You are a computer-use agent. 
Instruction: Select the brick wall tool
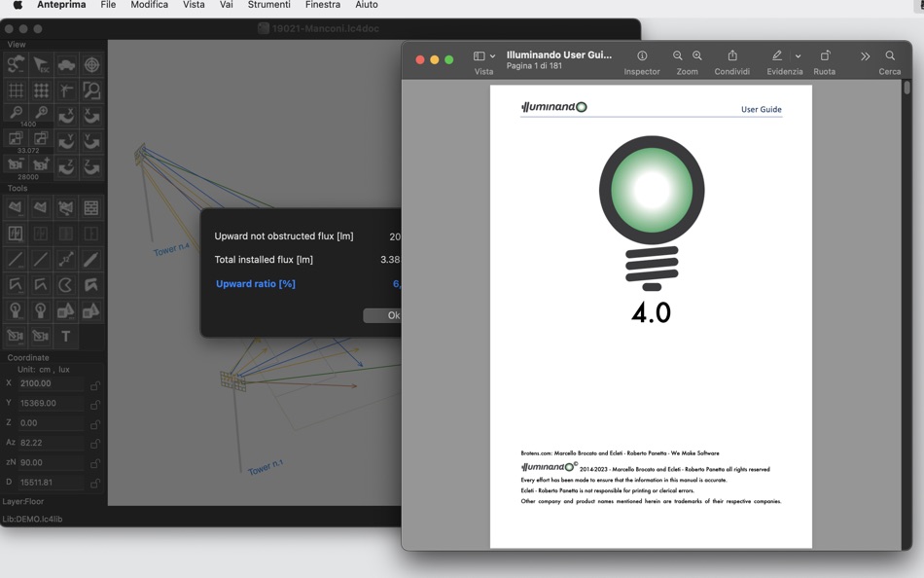tap(91, 207)
